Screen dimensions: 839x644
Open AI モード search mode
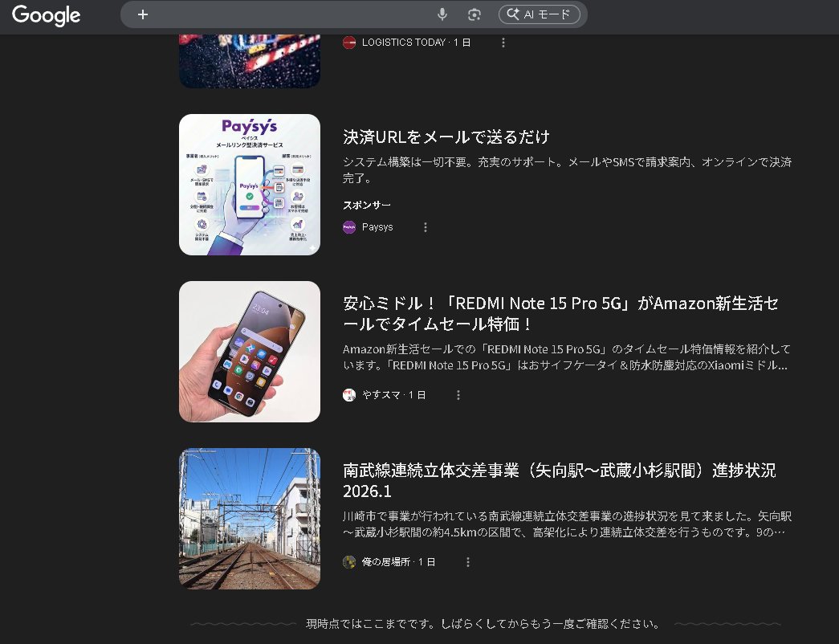[539, 14]
